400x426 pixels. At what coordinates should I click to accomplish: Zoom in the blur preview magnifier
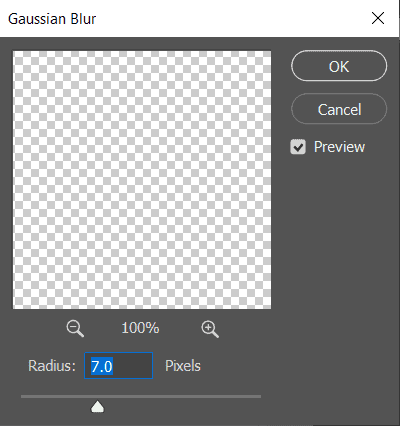pos(210,329)
